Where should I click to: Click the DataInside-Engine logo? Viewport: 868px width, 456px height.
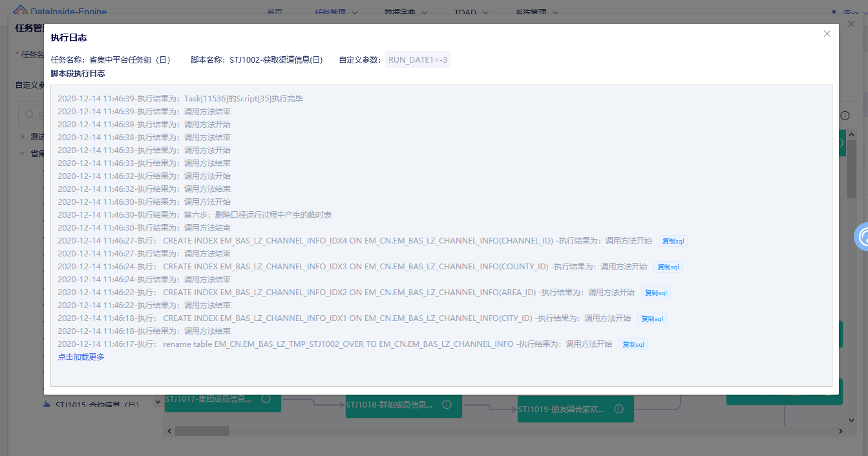60,12
